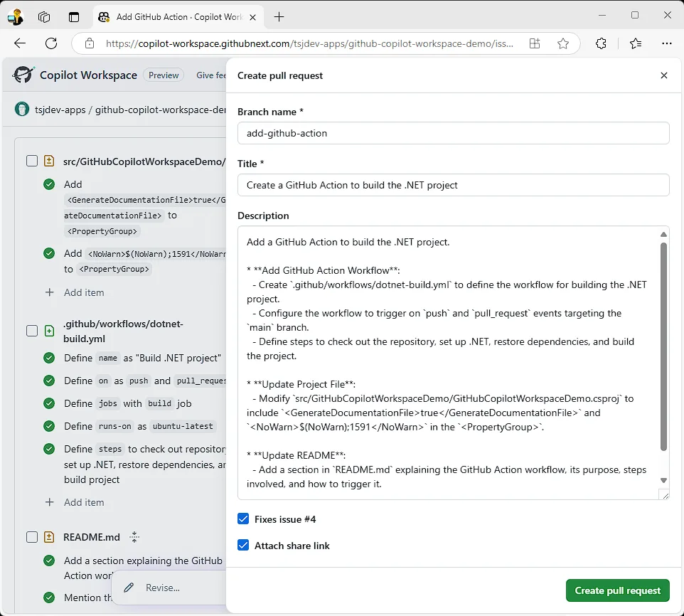
Task: Open browser Settings and more menu
Action: (666, 43)
